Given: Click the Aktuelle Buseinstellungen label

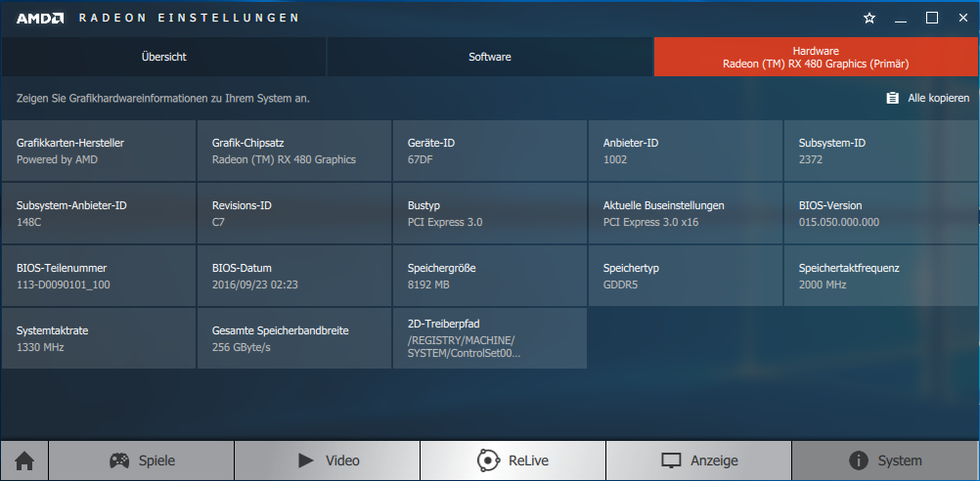Looking at the screenshot, I should 664,205.
